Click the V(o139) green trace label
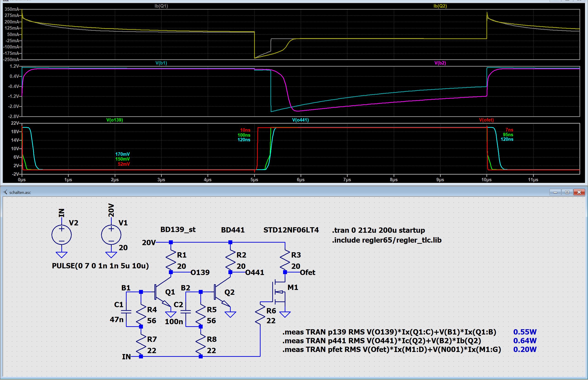The height and width of the screenshot is (380, 588). pos(114,120)
